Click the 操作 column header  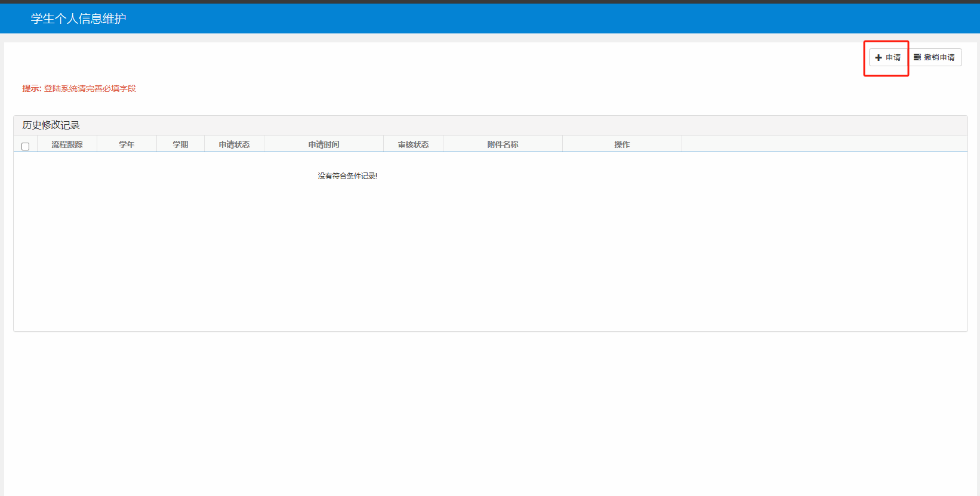[622, 144]
